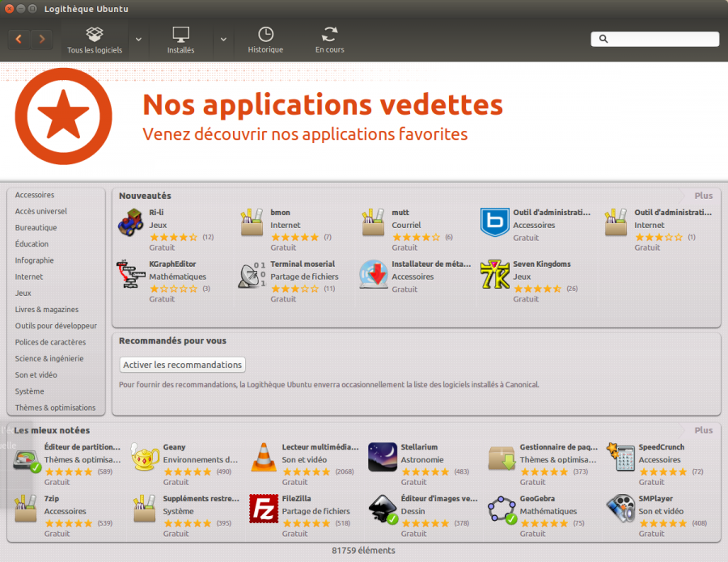Open the SpeedCrunch calculator icon

[x=620, y=457]
